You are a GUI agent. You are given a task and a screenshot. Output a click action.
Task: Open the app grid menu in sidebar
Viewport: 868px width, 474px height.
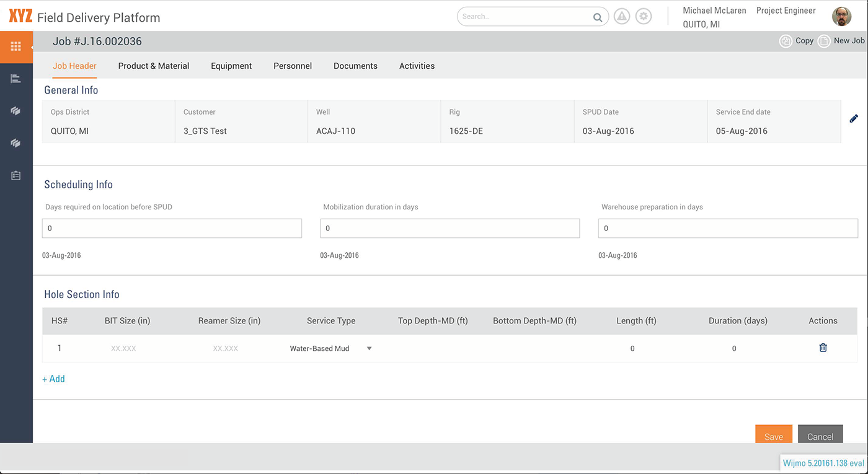click(16, 46)
